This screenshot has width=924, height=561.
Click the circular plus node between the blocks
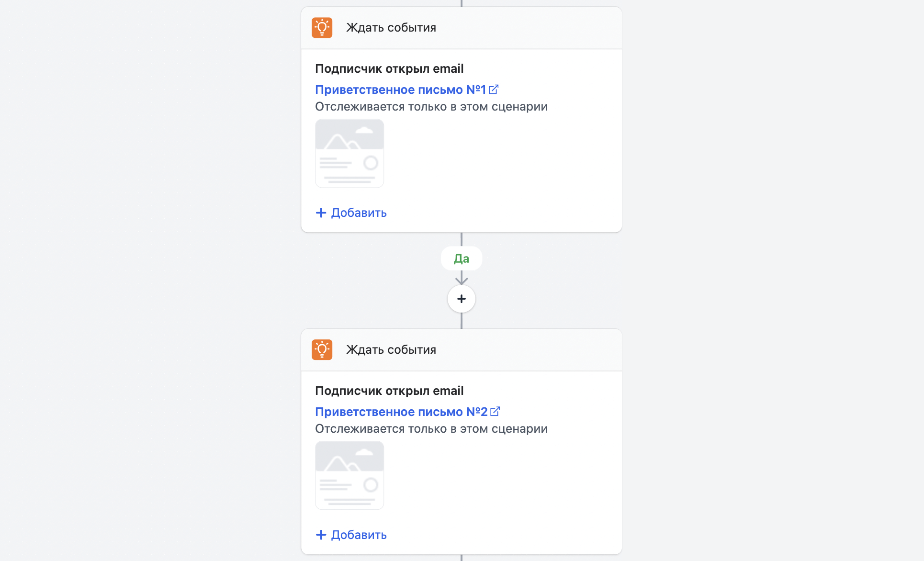pyautogui.click(x=461, y=298)
